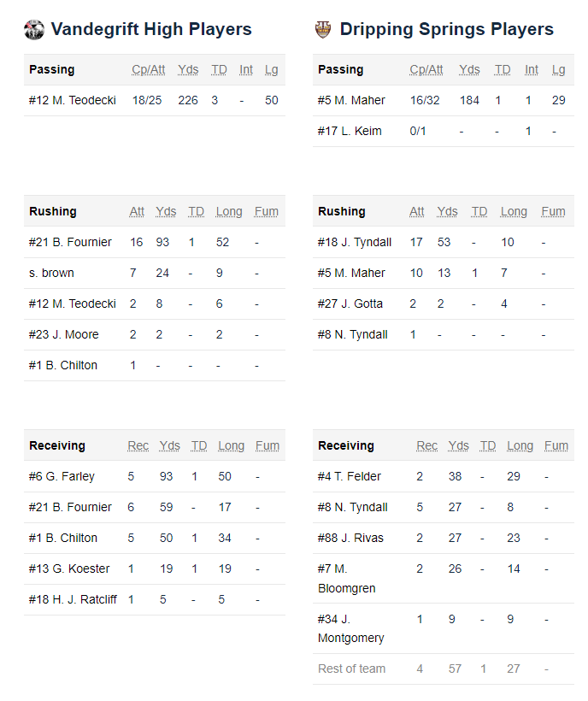The width and height of the screenshot is (588, 701).
Task: Click Int header in Dripping Springs Passing table
Action: tap(532, 70)
